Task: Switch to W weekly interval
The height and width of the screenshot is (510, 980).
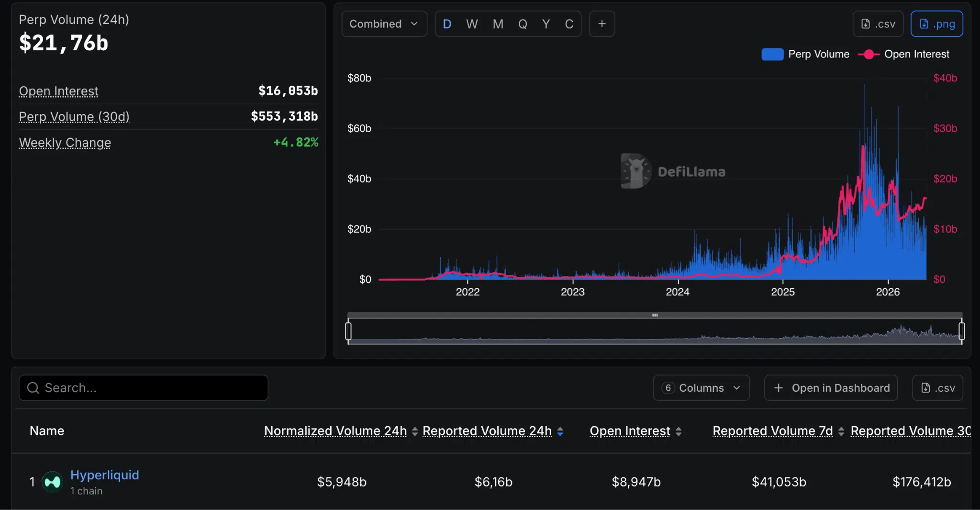Action: [x=472, y=24]
